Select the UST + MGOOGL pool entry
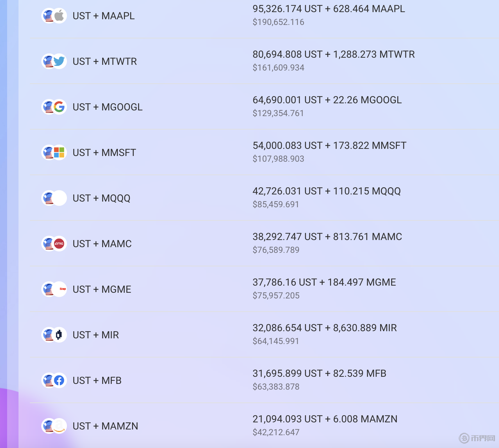Screen dimensions: 499x448 pos(107,107)
